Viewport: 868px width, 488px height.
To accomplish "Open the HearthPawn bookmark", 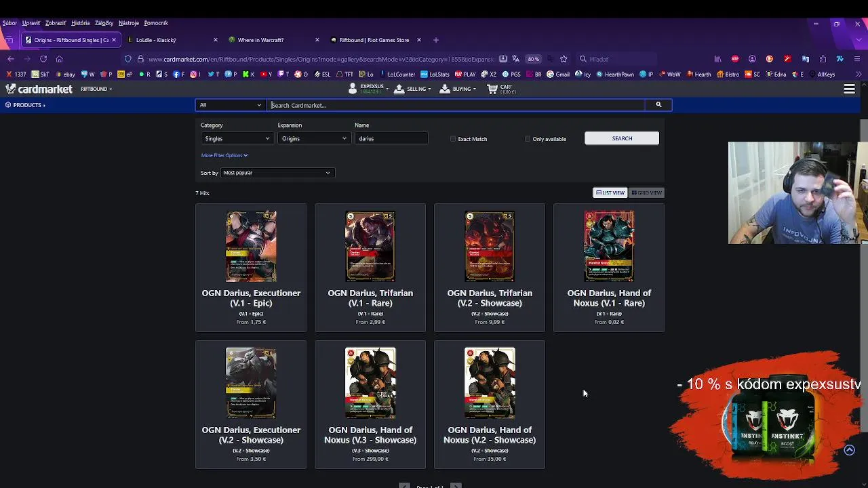I will tap(615, 75).
